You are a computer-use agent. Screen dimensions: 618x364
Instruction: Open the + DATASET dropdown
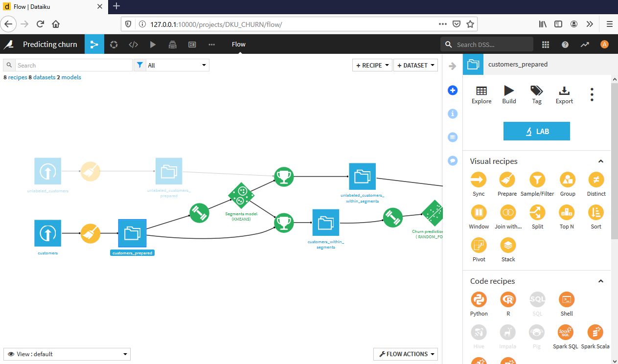415,65
